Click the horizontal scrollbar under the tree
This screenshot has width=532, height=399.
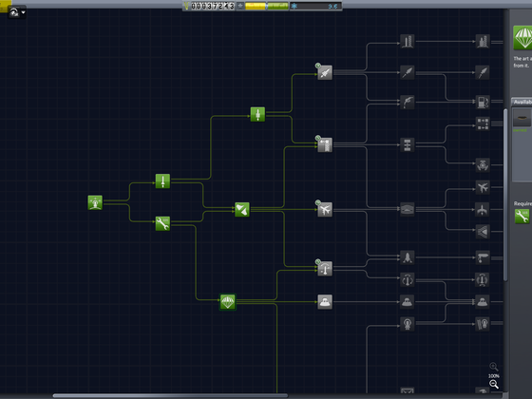pyautogui.click(x=170, y=395)
